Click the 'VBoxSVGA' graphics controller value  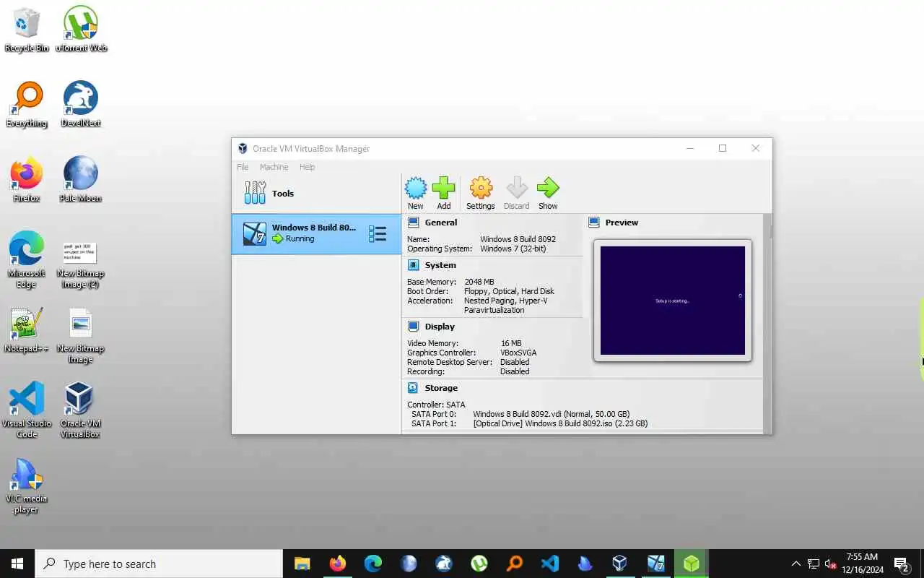[518, 353]
